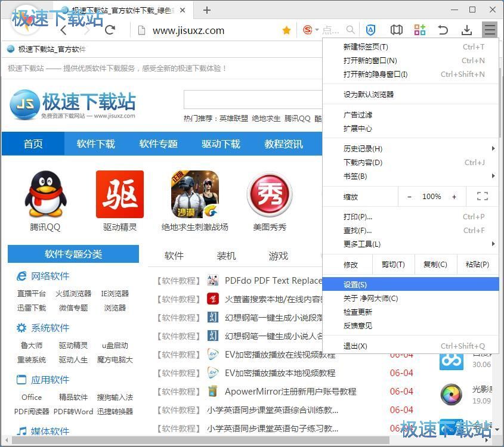Click the URL address bar www.jisuxz.com
Image resolution: width=504 pixels, height=447 pixels.
[188, 30]
